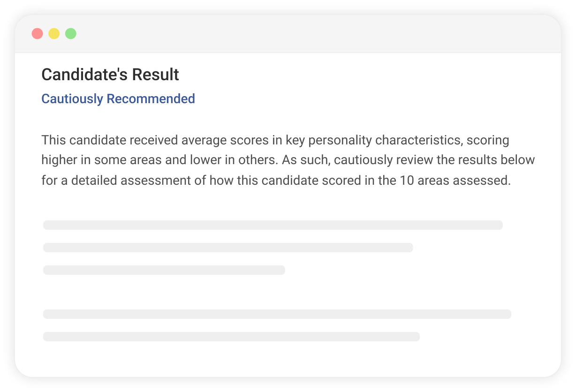Click the paragraph line starting 'for a detailed assessment'

point(276,180)
